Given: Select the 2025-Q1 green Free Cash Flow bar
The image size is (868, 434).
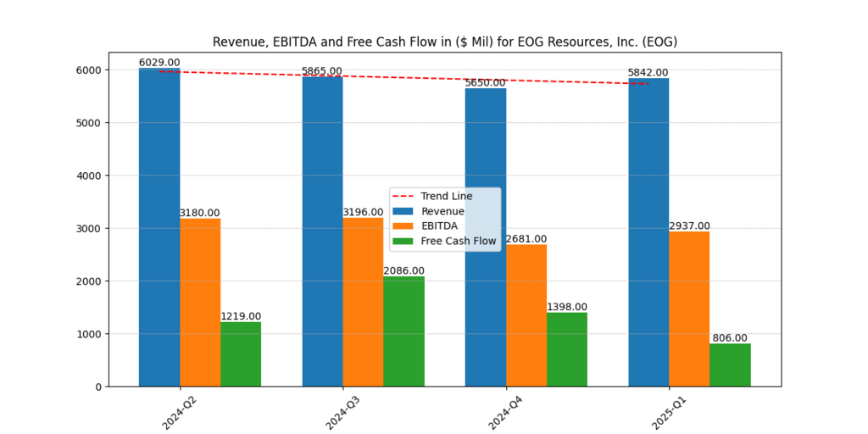Looking at the screenshot, I should (730, 365).
